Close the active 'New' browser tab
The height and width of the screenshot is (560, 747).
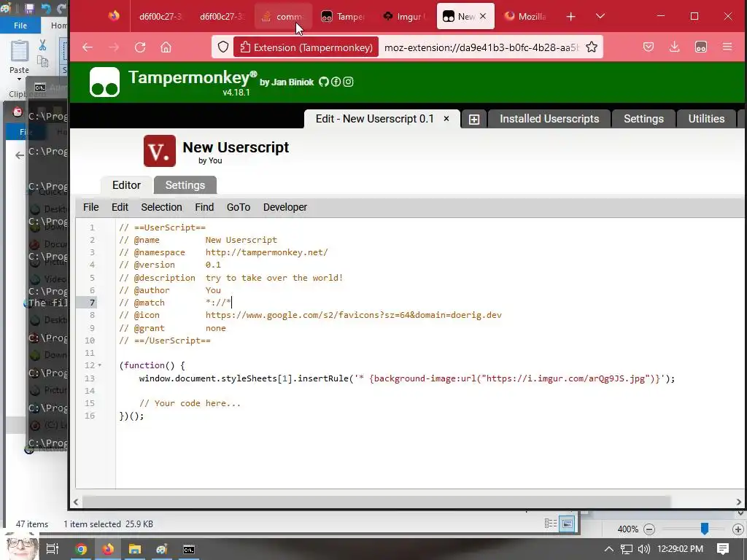point(483,16)
